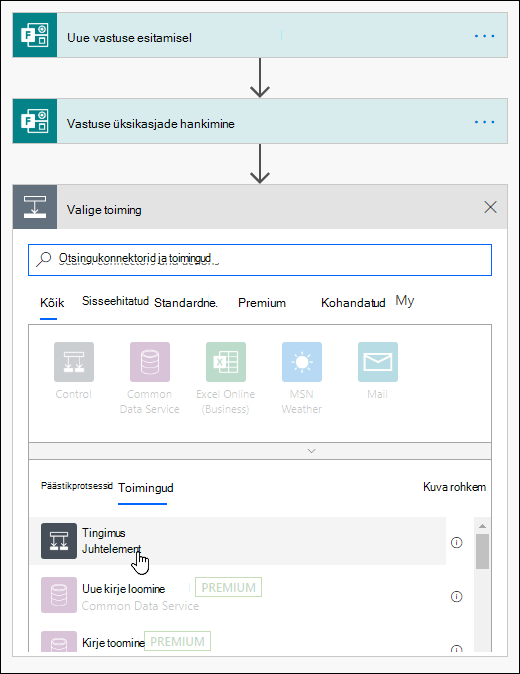This screenshot has width=520, height=674.
Task: Show info for the Tingimus action
Action: pyautogui.click(x=456, y=542)
